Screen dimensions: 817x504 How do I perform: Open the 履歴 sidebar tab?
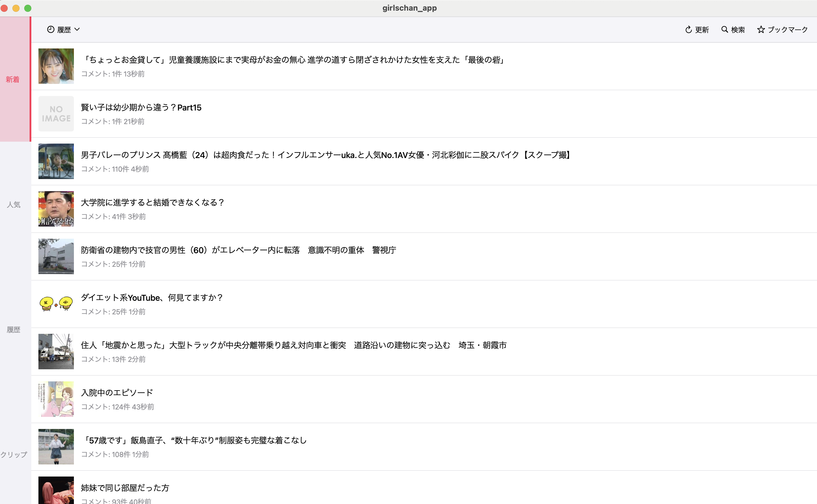[x=14, y=329]
